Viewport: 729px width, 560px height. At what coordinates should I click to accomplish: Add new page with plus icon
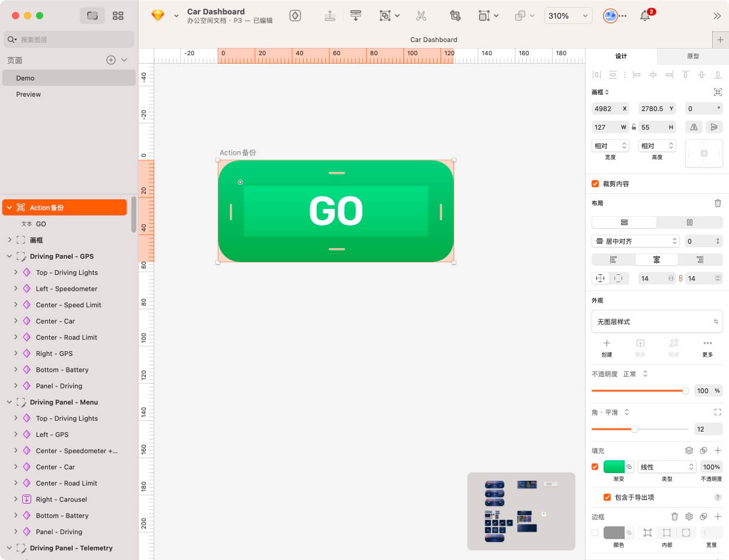coord(110,60)
